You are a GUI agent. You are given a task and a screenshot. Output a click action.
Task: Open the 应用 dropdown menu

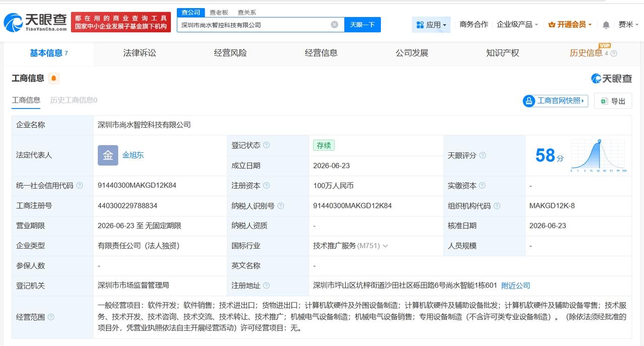pyautogui.click(x=431, y=25)
